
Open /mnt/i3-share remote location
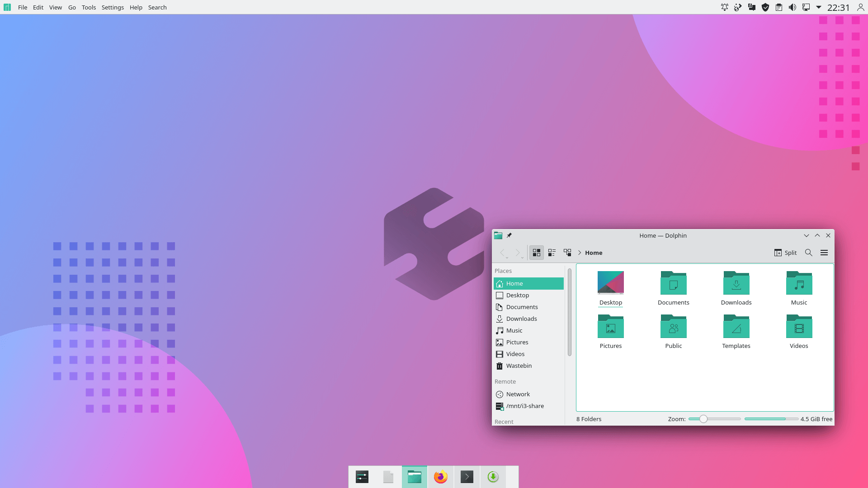[528, 406]
